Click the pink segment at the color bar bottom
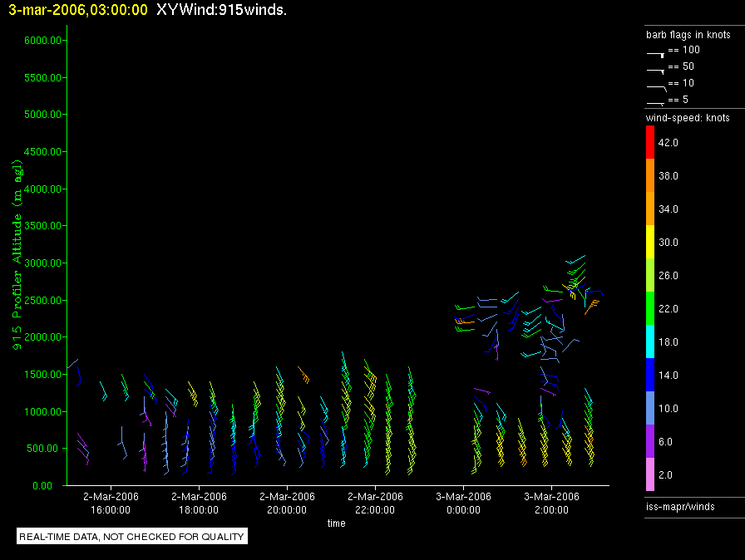Viewport: 745px width, 560px height. click(x=650, y=474)
